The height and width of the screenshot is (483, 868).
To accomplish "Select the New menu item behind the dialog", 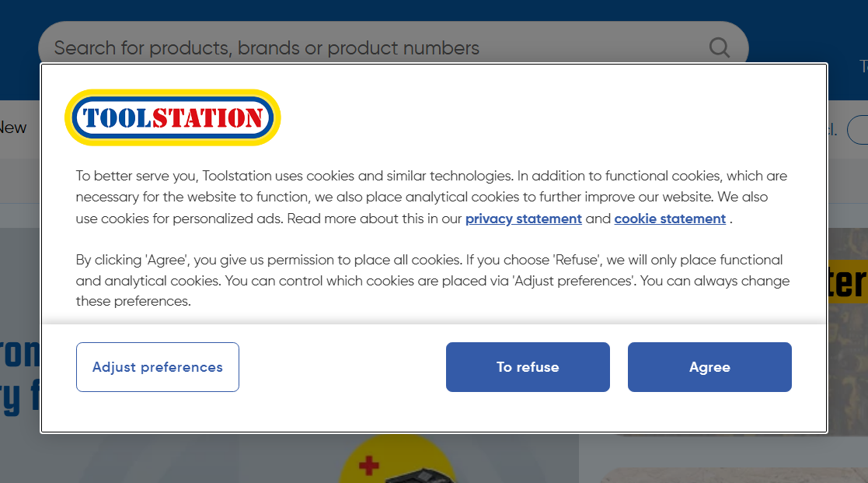I will [13, 128].
